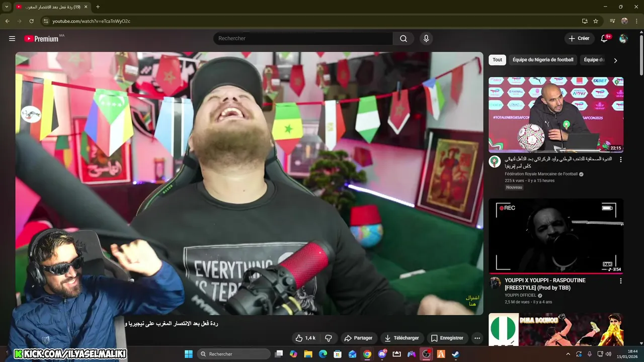Expand Chrome tab search dropdown
Image resolution: width=644 pixels, height=362 pixels.
tap(7, 7)
